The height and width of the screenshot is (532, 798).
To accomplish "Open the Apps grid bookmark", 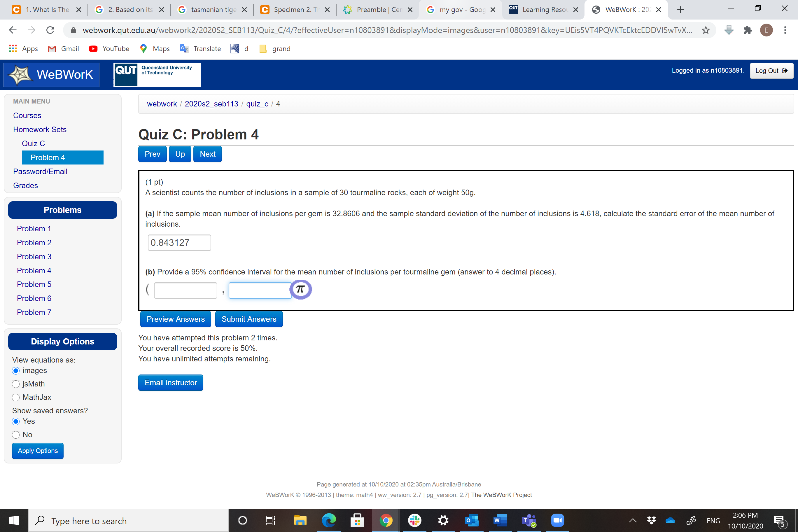I will coord(13,48).
